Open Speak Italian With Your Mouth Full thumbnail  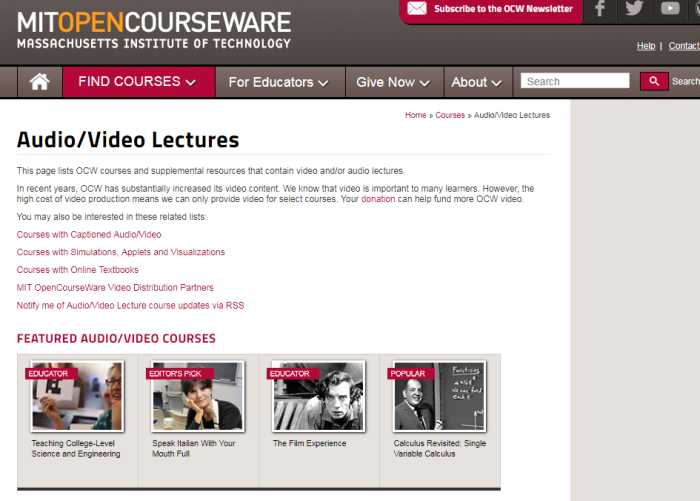tap(198, 397)
